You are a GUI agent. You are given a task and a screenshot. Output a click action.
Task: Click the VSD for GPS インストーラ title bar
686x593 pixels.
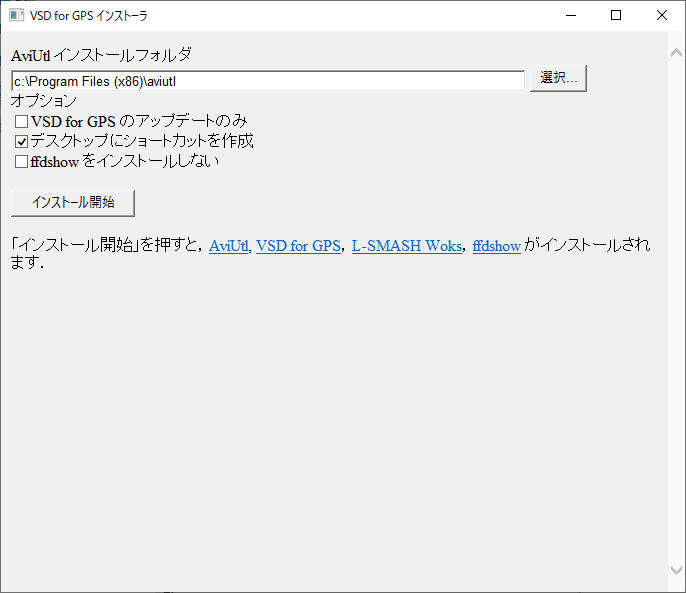click(x=300, y=15)
